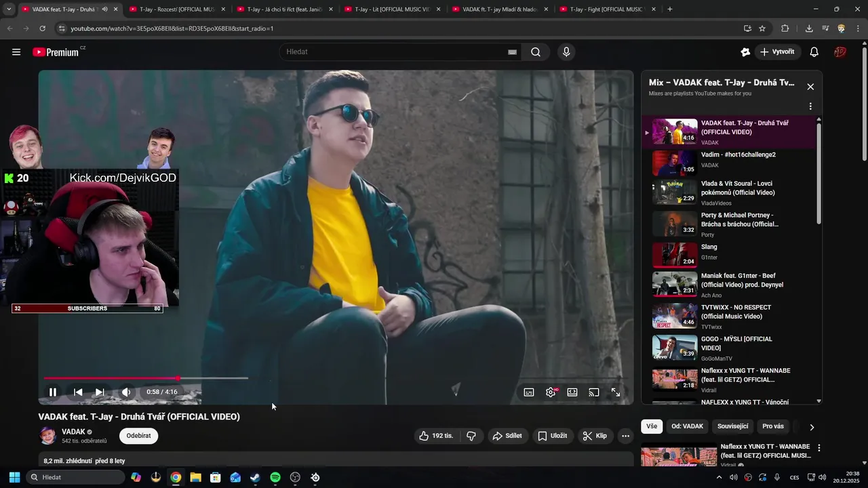Select the Od: VADAK filter chip
Viewport: 868px width, 488px height.
pyautogui.click(x=687, y=426)
